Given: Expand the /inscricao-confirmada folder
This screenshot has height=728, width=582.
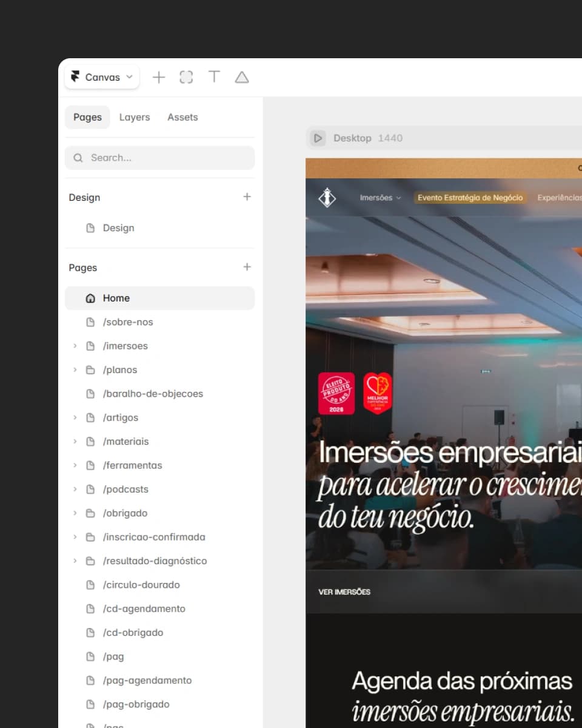Looking at the screenshot, I should [75, 537].
